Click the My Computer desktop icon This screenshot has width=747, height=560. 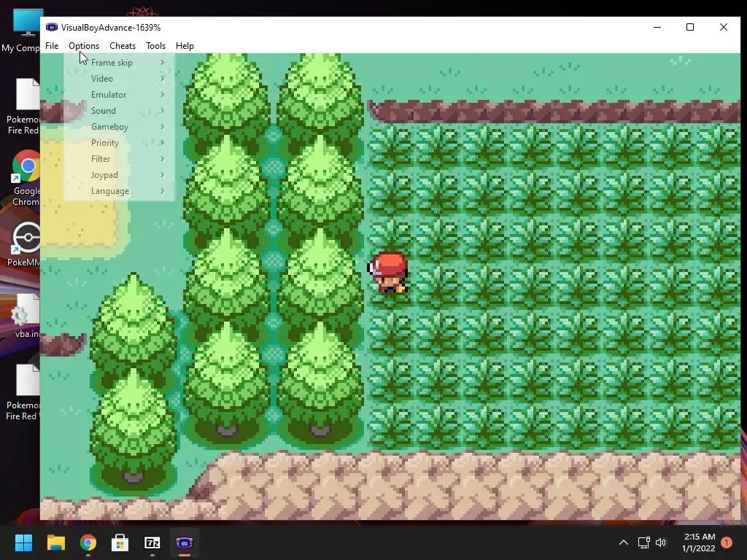tap(21, 31)
